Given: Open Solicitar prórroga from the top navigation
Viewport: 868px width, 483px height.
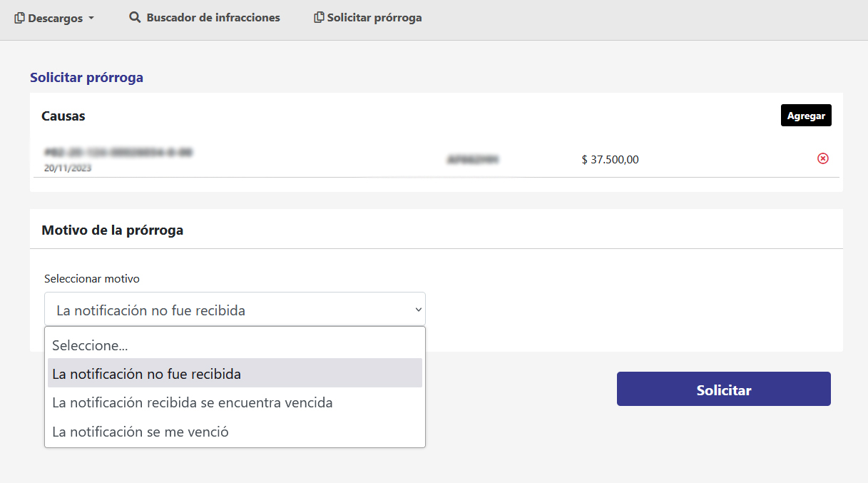Looking at the screenshot, I should [x=374, y=17].
